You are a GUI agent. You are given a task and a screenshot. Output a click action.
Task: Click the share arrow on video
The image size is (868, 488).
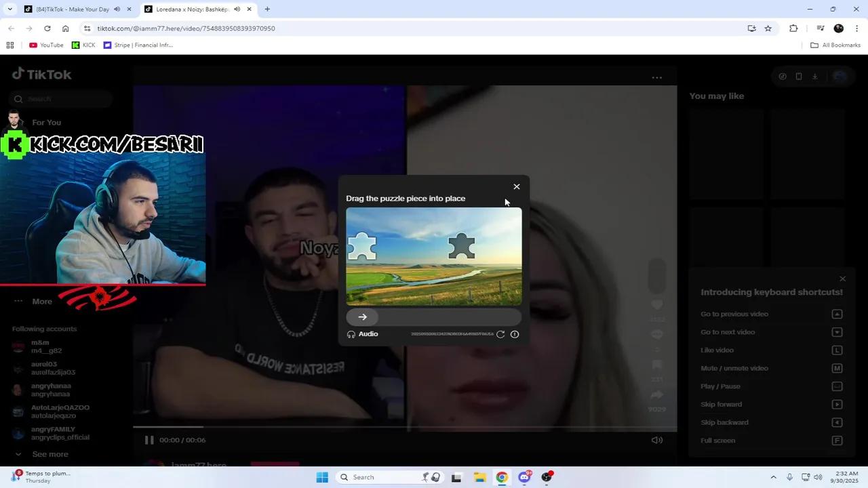coord(656,394)
